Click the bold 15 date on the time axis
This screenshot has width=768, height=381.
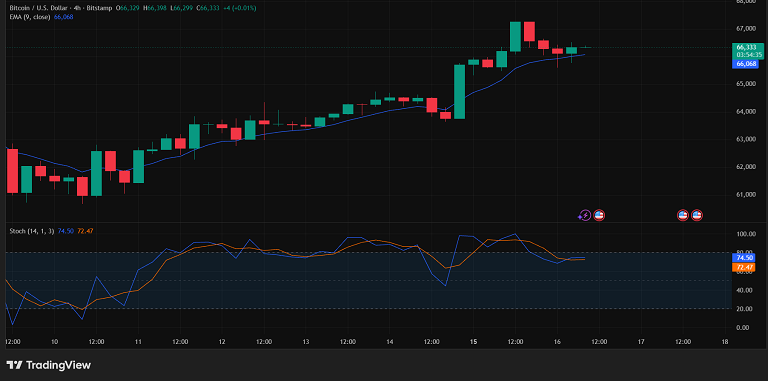click(x=473, y=342)
